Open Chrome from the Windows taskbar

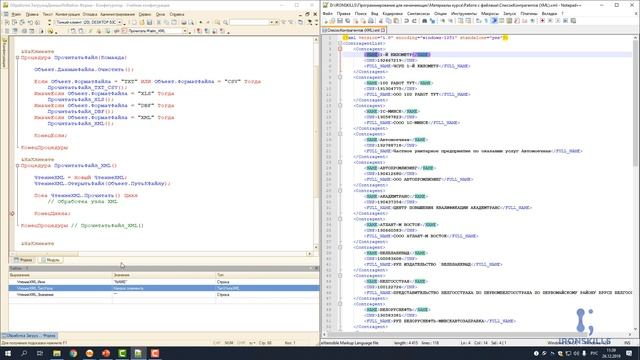click(x=73, y=353)
